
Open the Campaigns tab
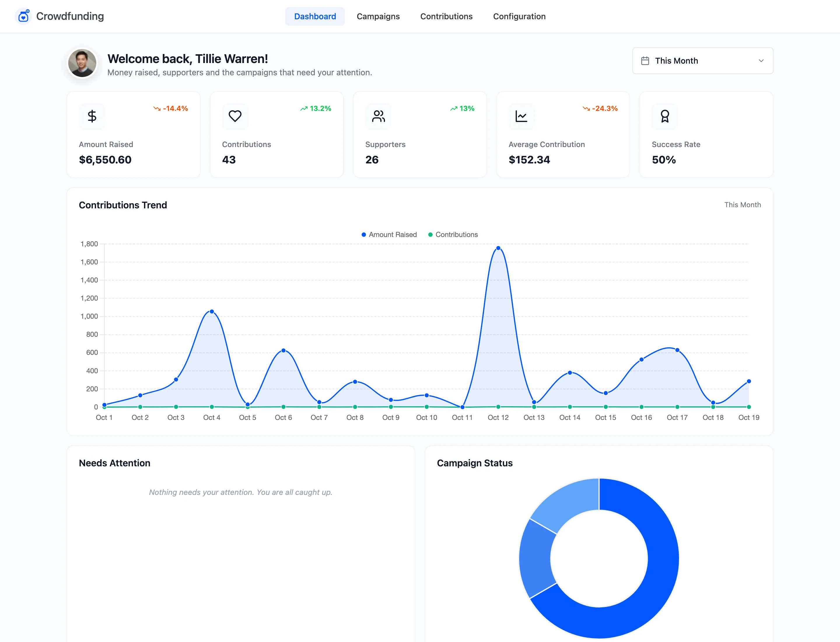(x=378, y=16)
